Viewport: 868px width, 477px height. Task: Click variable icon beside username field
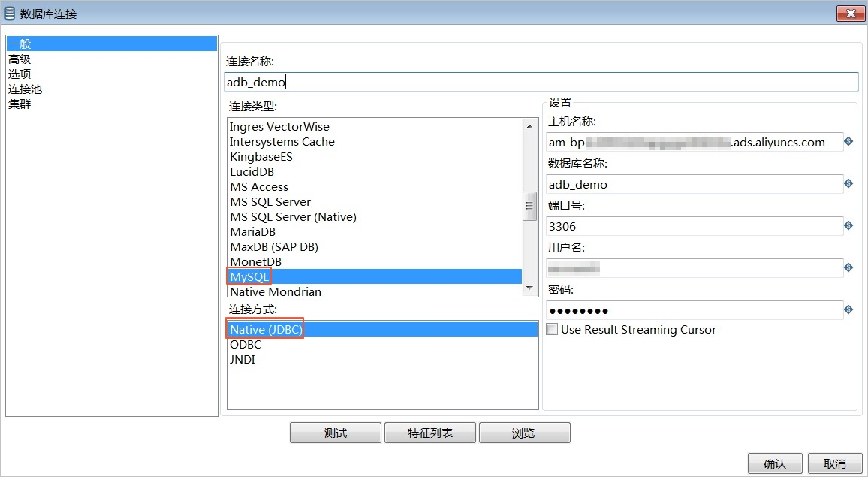pos(848,267)
